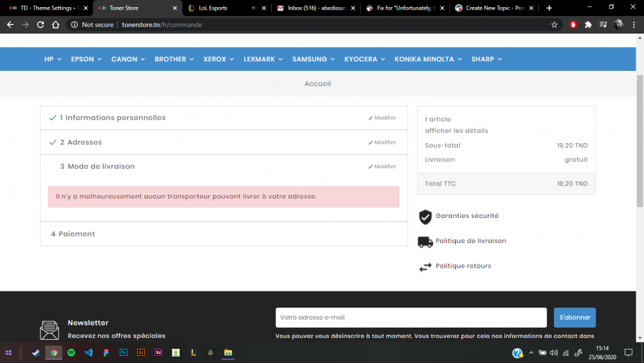Screen dimensions: 644x363
Task: Open Photoshop from the taskbar
Action: coord(123,353)
